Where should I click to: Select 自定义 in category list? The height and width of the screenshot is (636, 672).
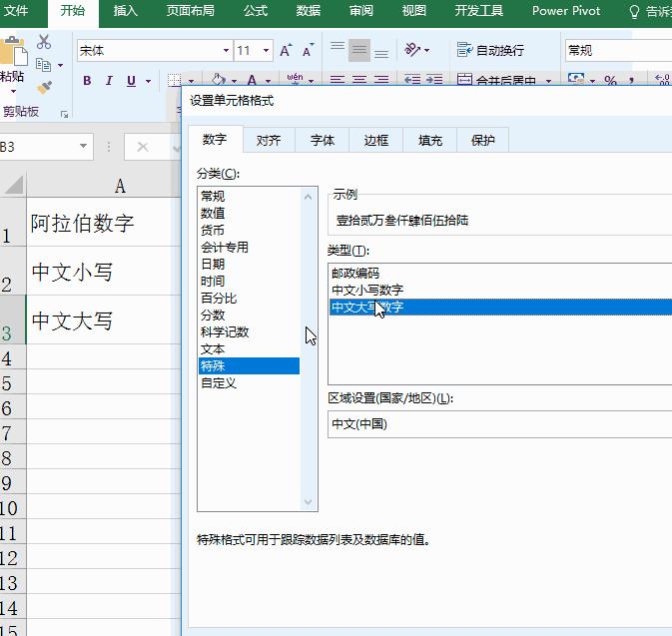[x=249, y=383]
